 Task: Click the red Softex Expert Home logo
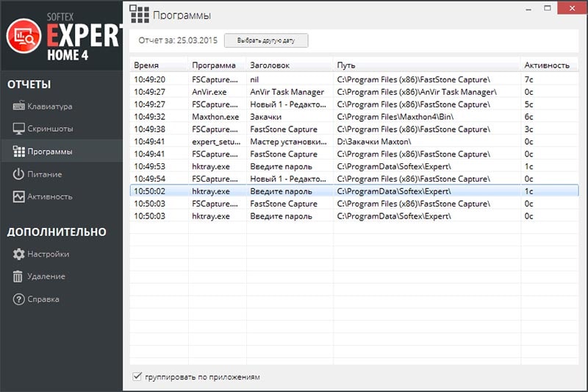click(24, 36)
